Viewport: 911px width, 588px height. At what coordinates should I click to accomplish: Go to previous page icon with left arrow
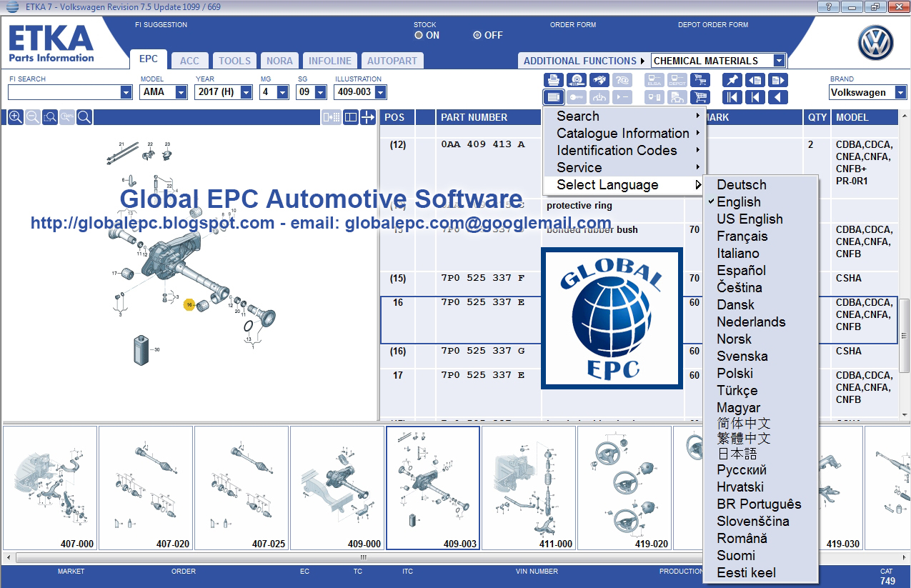[755, 80]
